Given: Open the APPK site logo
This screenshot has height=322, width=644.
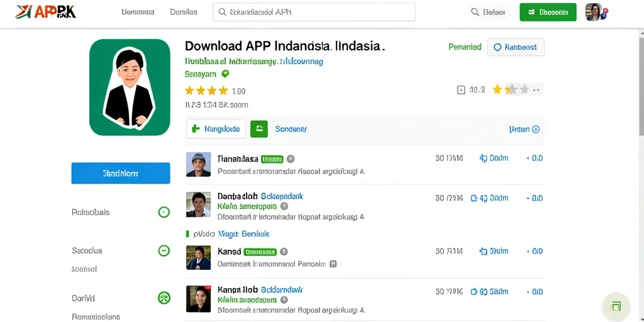Looking at the screenshot, I should click(x=45, y=12).
